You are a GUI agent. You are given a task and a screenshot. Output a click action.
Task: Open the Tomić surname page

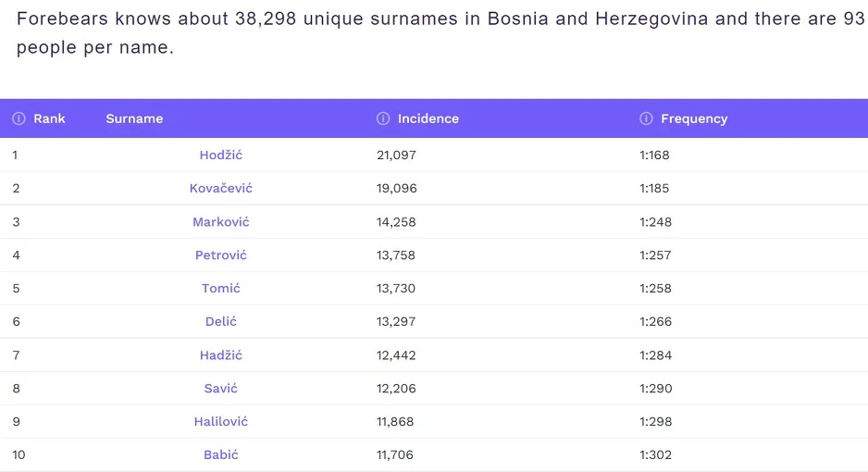221,289
